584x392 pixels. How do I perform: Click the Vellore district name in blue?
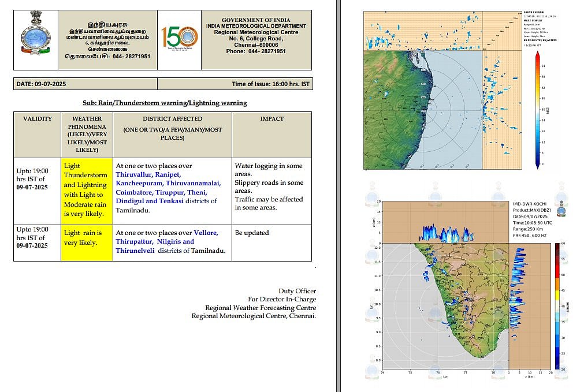(x=206, y=233)
